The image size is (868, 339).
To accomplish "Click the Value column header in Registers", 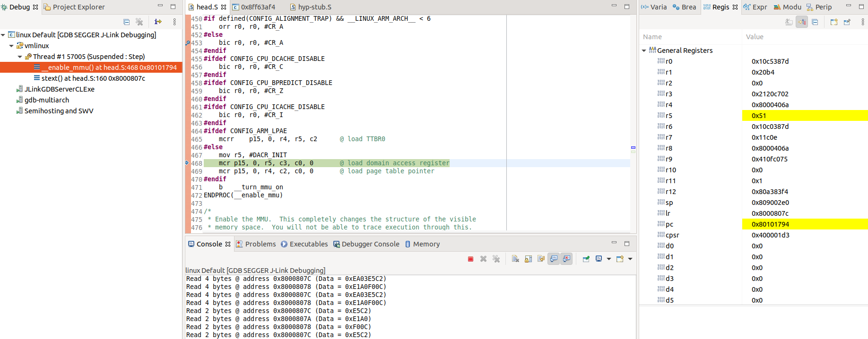I will click(x=805, y=37).
